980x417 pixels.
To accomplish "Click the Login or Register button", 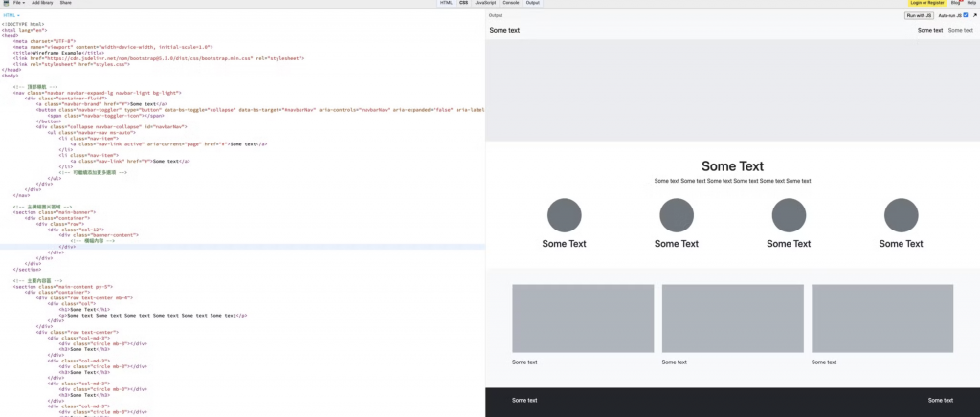I will [x=926, y=3].
